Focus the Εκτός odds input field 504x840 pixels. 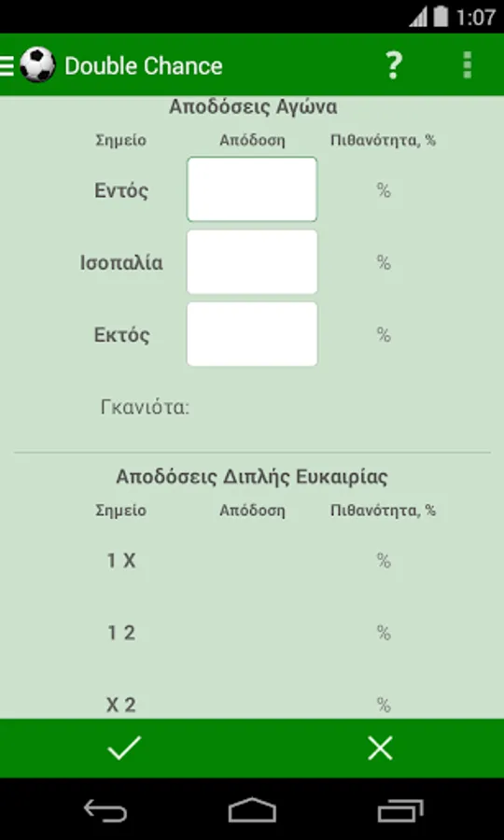tap(252, 334)
